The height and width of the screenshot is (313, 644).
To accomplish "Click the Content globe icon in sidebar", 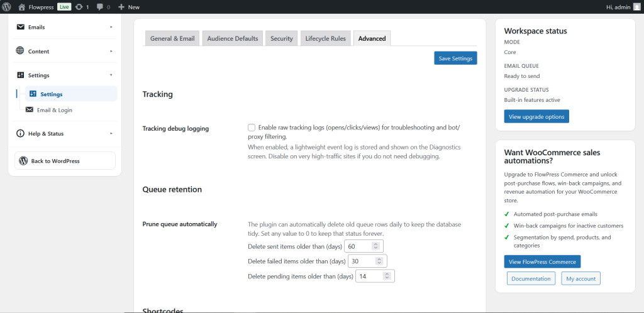I will point(20,51).
